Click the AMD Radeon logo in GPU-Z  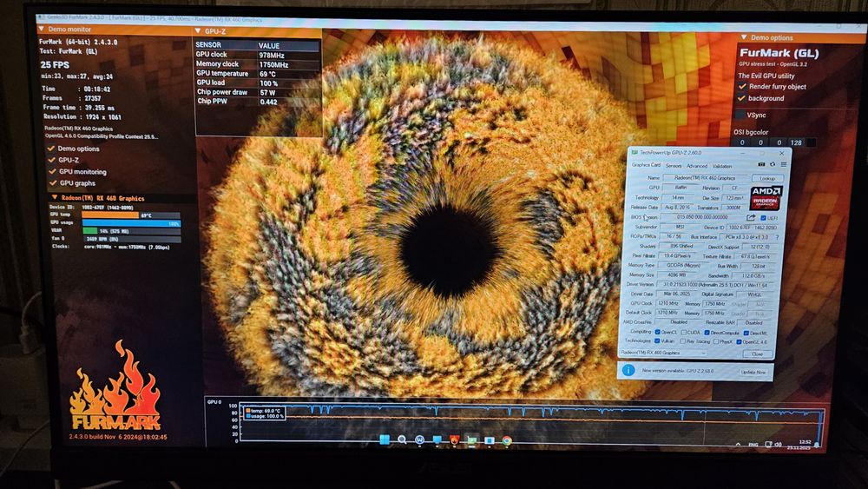(x=766, y=198)
